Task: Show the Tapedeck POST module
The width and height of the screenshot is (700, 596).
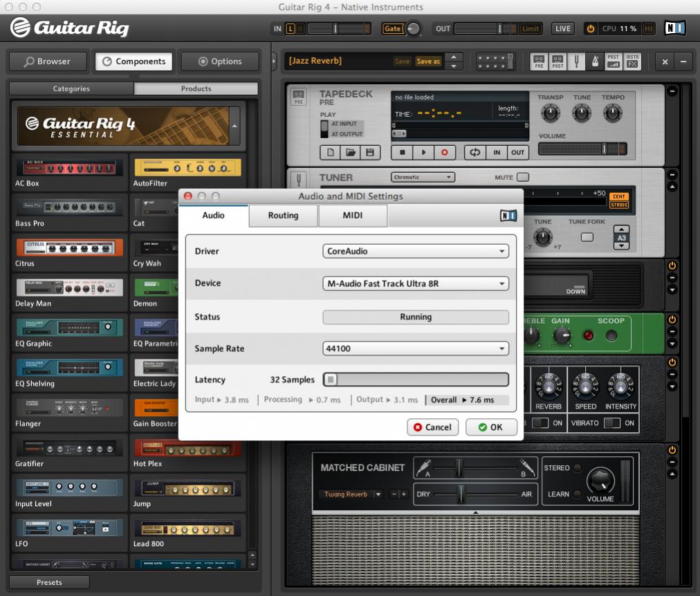Action: click(557, 62)
